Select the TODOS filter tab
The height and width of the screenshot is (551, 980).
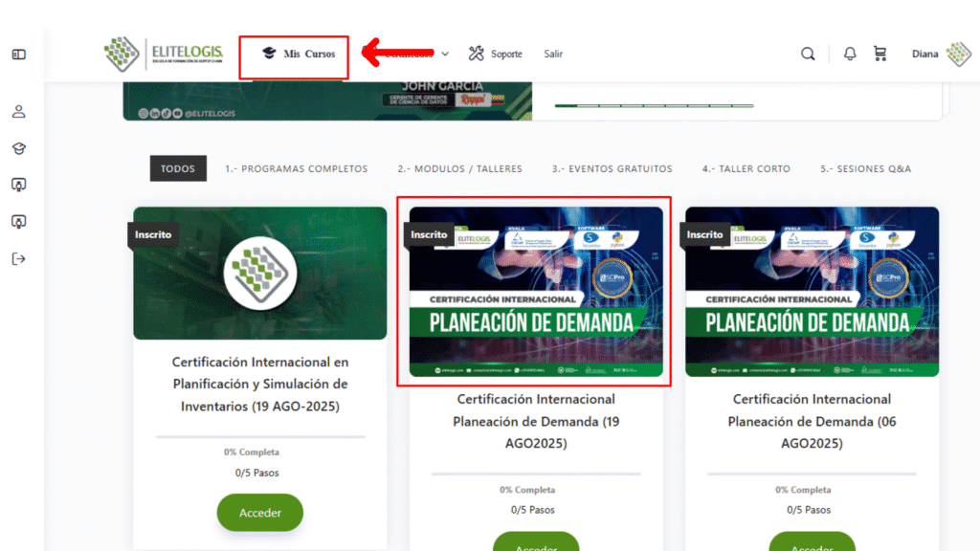(x=178, y=168)
